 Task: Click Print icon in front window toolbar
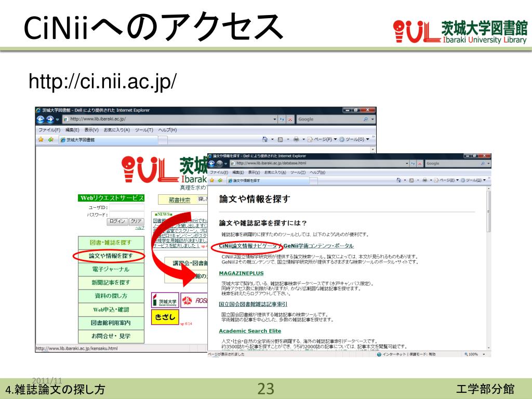click(425, 180)
